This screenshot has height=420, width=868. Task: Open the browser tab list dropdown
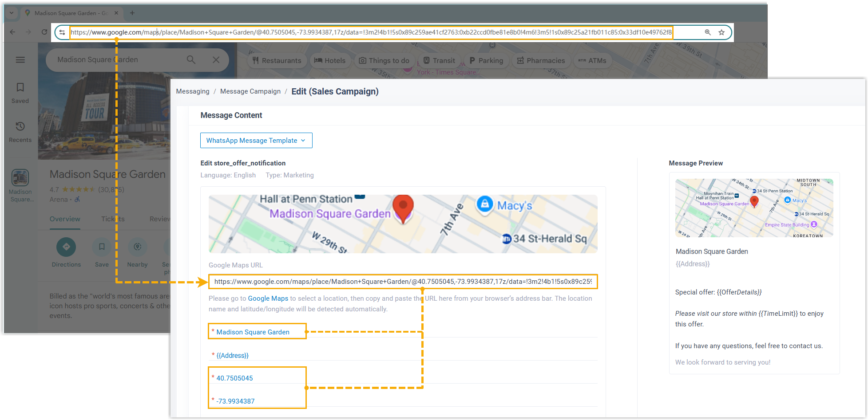click(12, 13)
